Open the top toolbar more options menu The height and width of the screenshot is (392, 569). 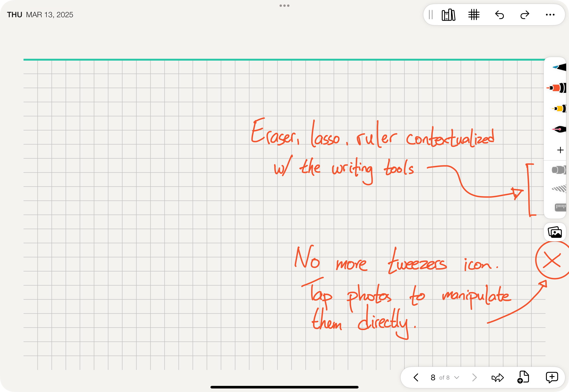(550, 15)
